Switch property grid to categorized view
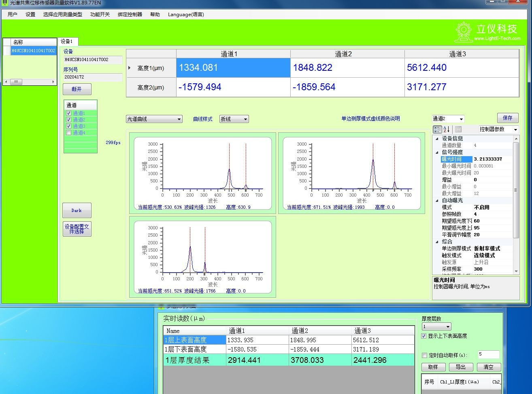The image size is (532, 394). point(437,129)
